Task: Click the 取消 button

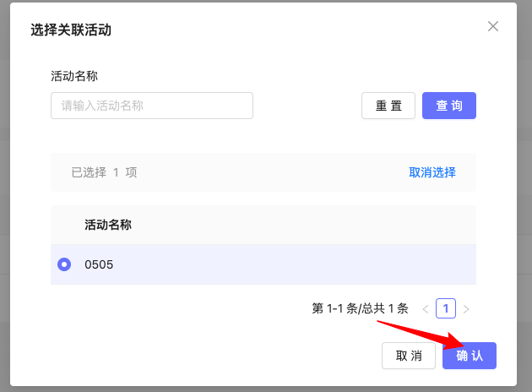Action: [x=409, y=356]
